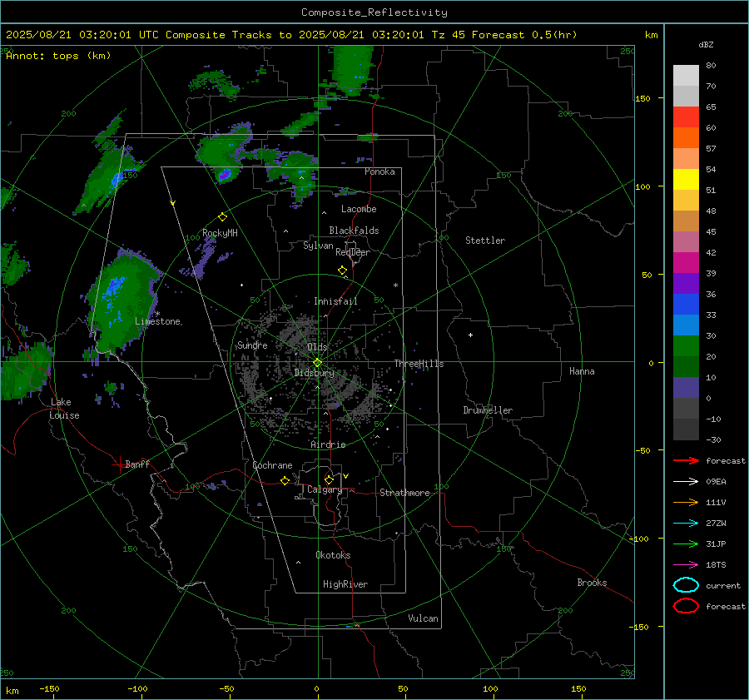Select the yellow 51-54 dBZ color swatch
Screen dimensions: 749x700
pos(686,180)
